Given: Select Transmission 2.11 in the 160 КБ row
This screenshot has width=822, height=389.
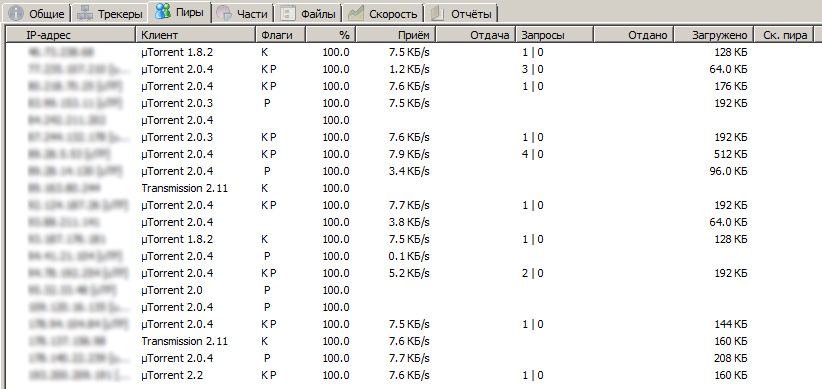Looking at the screenshot, I should 185,341.
